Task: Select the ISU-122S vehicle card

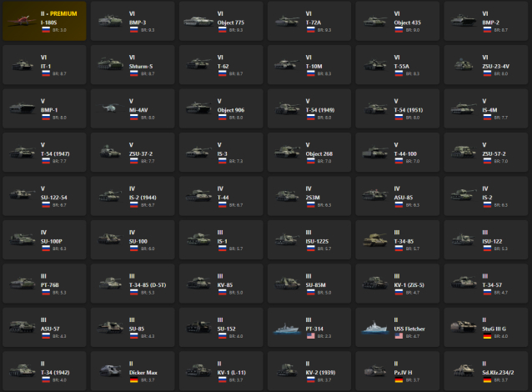Action: 309,239
